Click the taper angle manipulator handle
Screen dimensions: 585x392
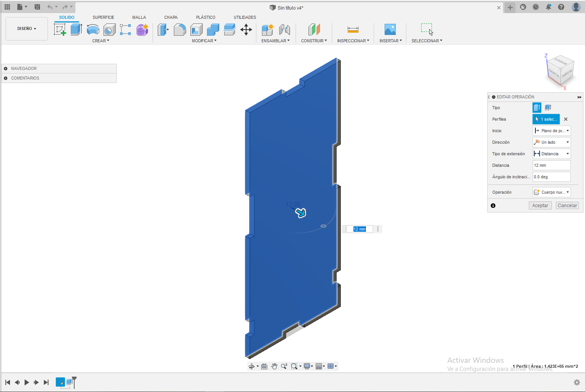(323, 226)
